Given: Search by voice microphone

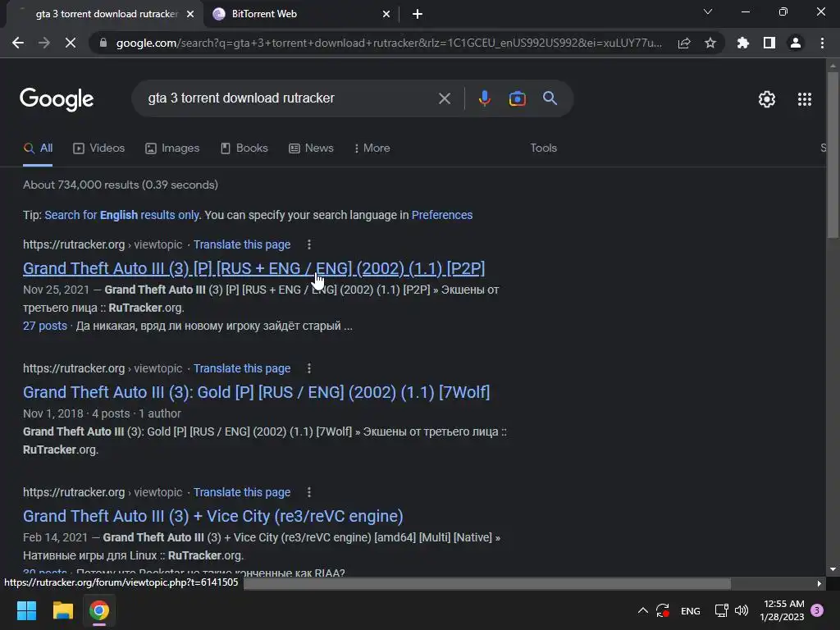Looking at the screenshot, I should (x=484, y=98).
